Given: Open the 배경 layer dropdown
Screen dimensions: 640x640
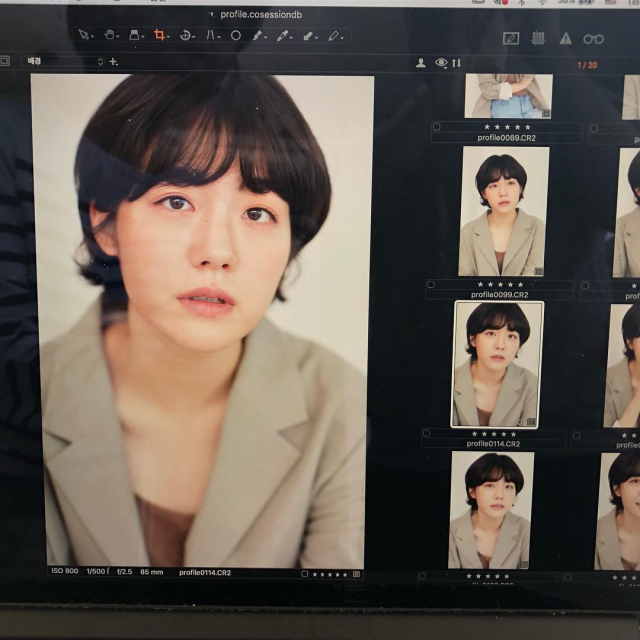Looking at the screenshot, I should (63, 61).
